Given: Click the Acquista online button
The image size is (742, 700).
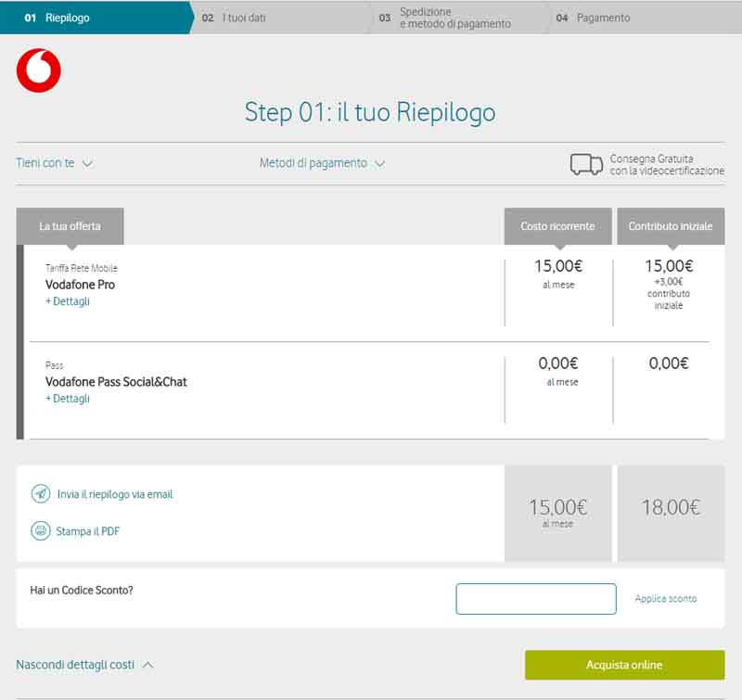Looking at the screenshot, I should (x=624, y=665).
